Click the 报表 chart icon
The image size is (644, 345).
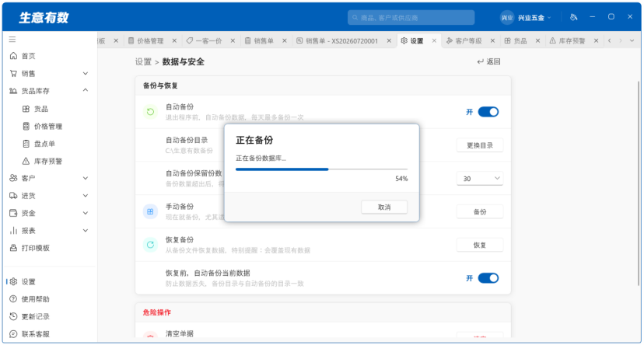click(x=13, y=231)
